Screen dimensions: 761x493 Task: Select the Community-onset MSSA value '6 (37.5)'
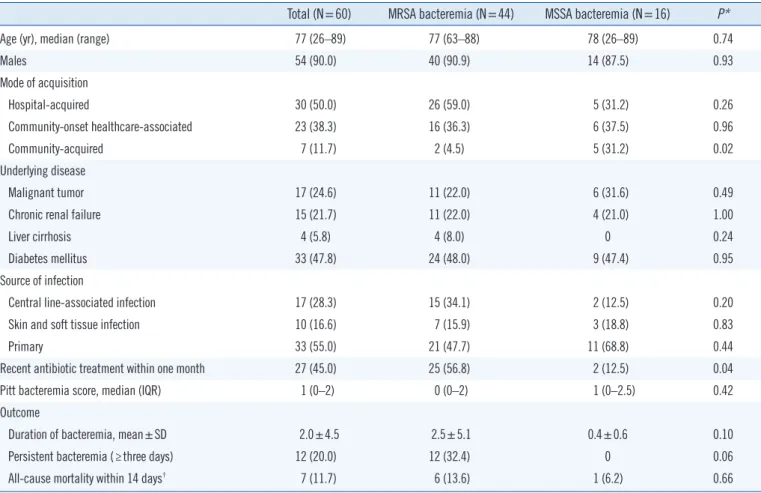click(x=611, y=127)
